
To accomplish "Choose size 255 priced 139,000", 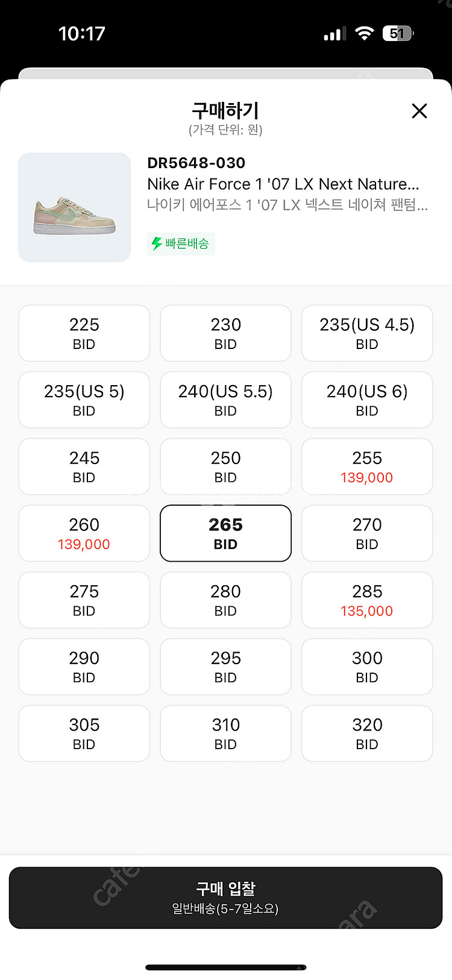I will click(x=367, y=466).
